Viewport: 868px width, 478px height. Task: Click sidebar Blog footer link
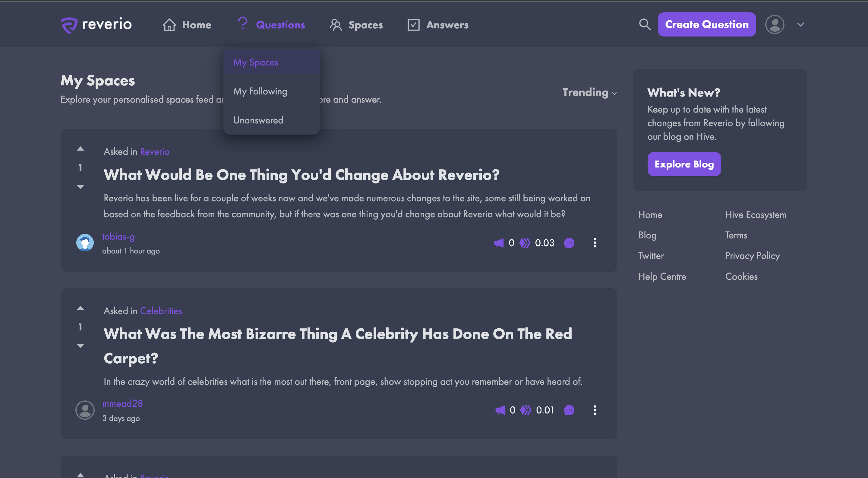(647, 235)
